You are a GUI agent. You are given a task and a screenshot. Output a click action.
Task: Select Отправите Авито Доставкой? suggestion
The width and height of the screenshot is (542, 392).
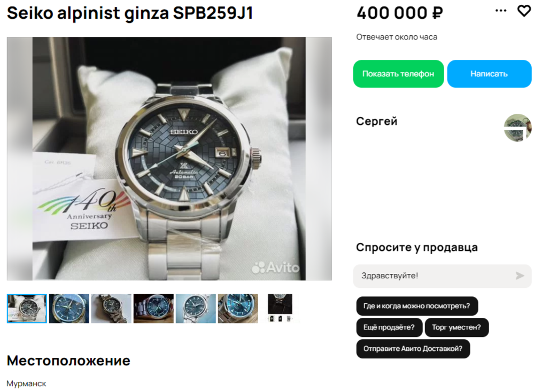pos(413,349)
